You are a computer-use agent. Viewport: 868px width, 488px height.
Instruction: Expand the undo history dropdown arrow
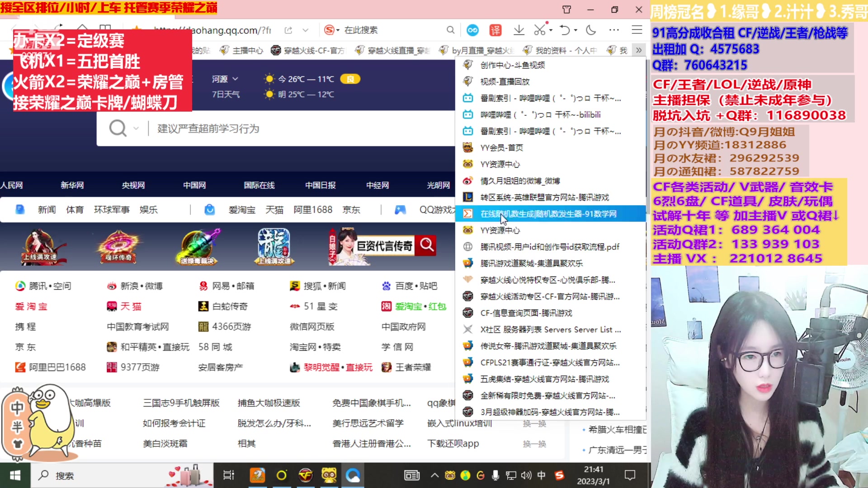coord(576,30)
